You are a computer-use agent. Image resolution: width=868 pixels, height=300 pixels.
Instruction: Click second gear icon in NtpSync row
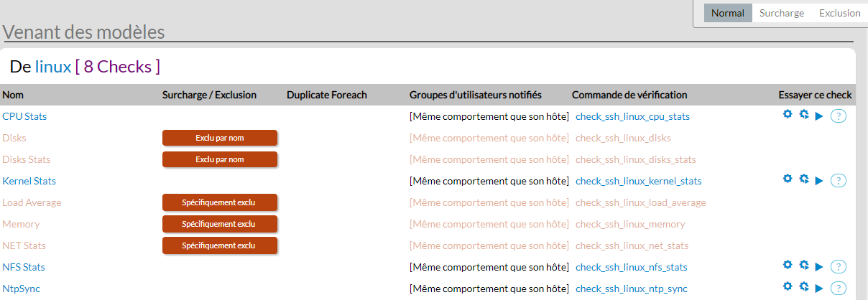804,287
